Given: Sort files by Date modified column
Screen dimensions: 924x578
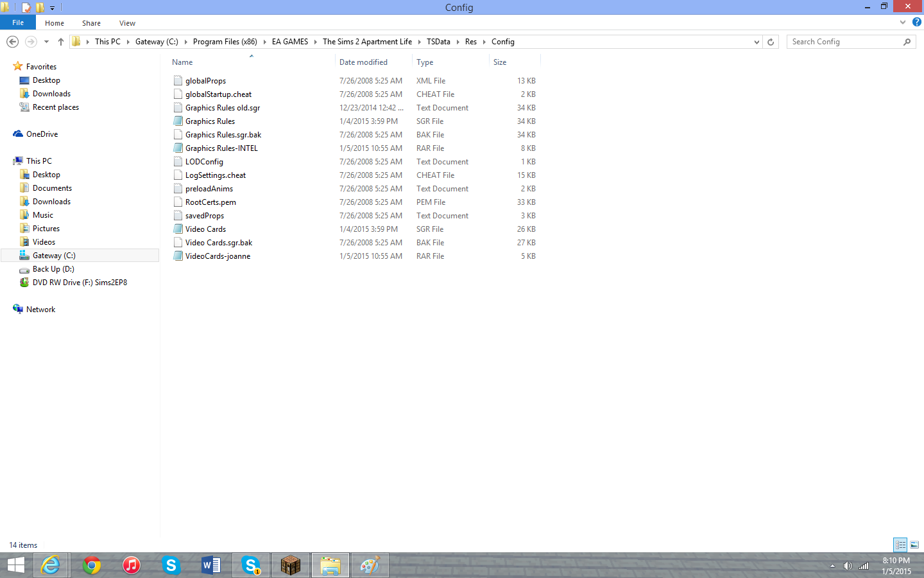Looking at the screenshot, I should click(363, 62).
